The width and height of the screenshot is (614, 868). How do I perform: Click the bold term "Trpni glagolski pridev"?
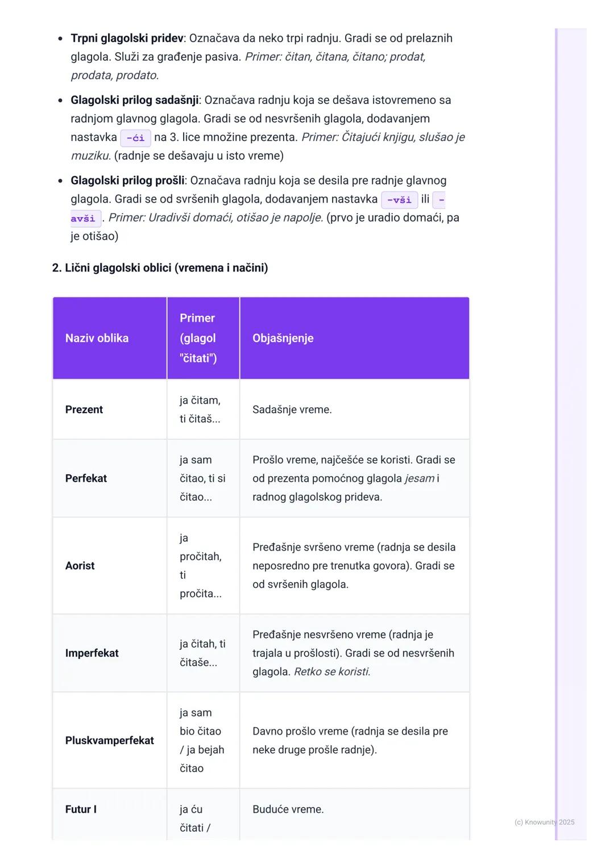tap(127, 38)
